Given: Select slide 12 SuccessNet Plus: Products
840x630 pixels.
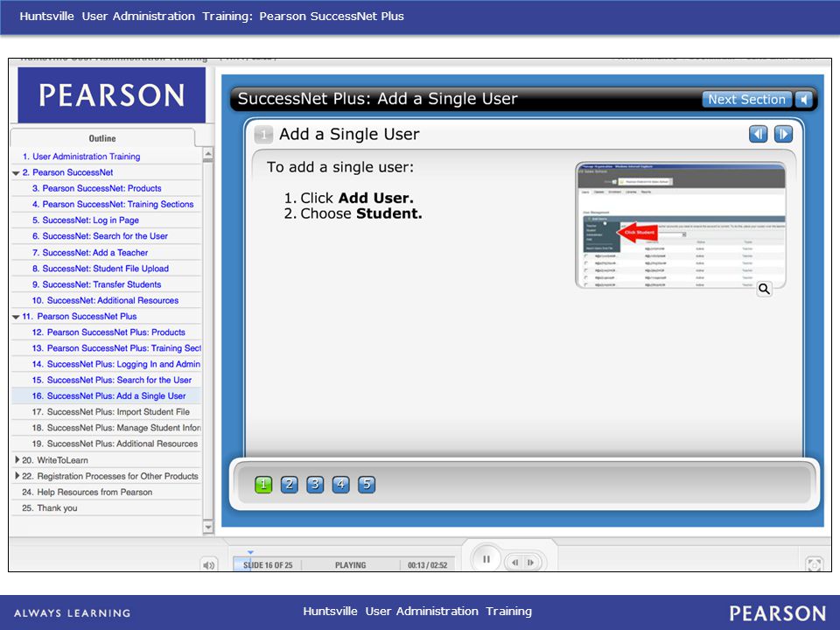Looking at the screenshot, I should click(107, 332).
